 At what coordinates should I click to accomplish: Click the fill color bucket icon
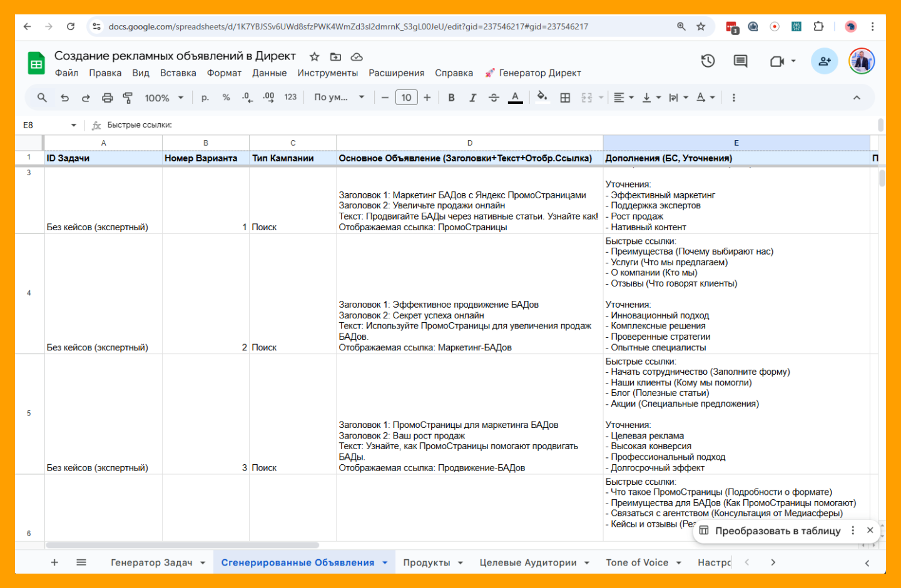click(542, 97)
